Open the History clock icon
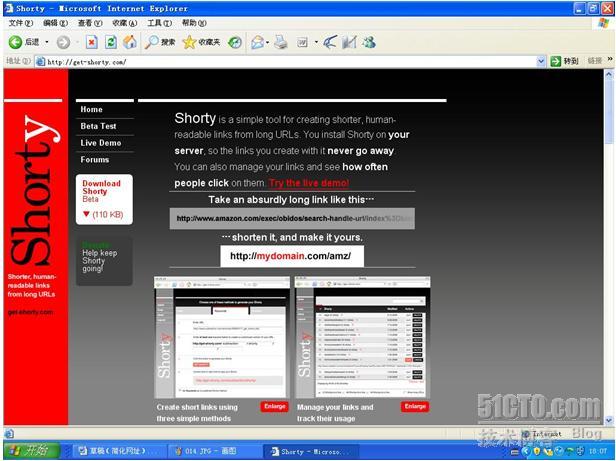 point(235,42)
